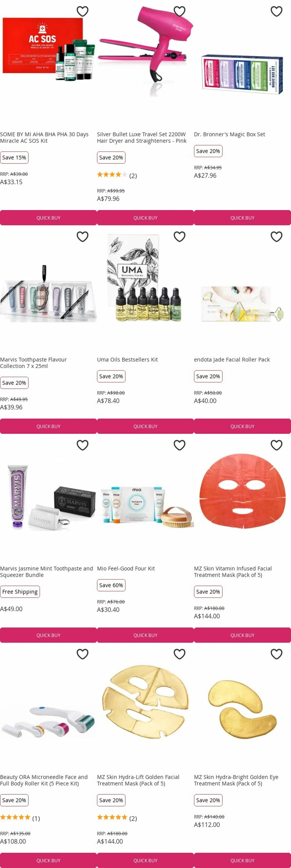Save Marvis Toothpaste Flavour Collection to wishlist
This screenshot has height=868, width=291.
tap(82, 237)
